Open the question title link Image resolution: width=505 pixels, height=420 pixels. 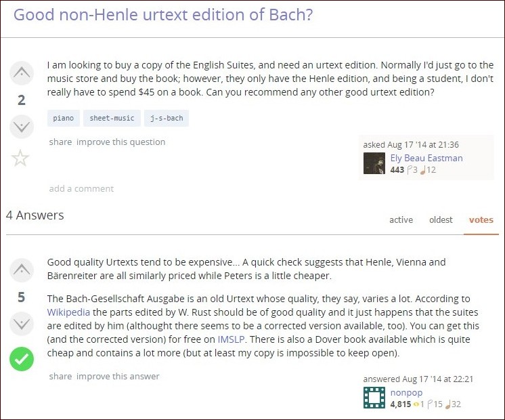[x=163, y=15]
